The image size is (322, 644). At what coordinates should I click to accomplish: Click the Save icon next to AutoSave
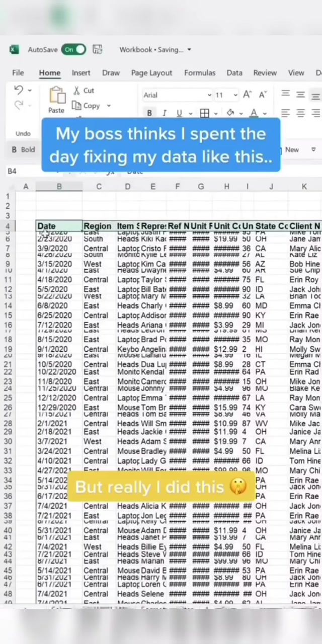98,49
